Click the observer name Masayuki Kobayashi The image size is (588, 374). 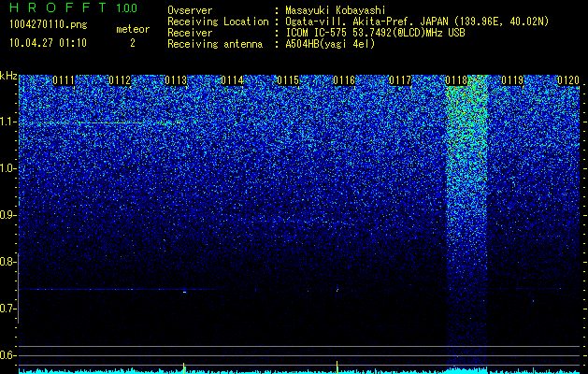[336, 10]
